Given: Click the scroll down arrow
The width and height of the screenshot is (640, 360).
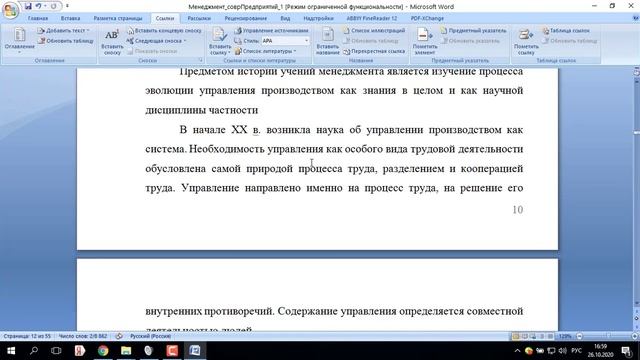Looking at the screenshot, I should pos(636,304).
